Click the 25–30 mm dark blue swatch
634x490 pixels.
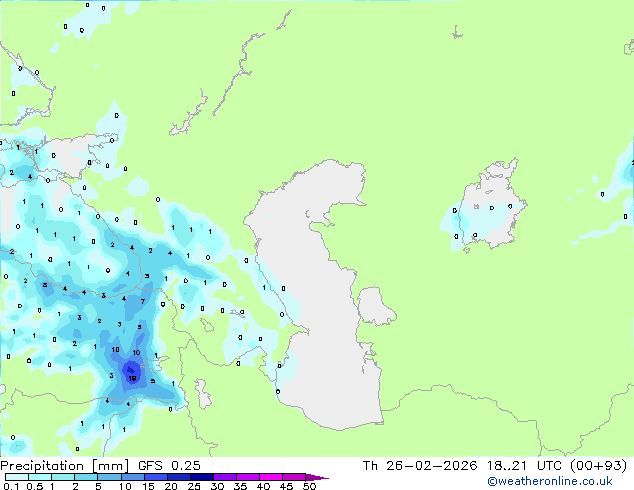click(201, 477)
